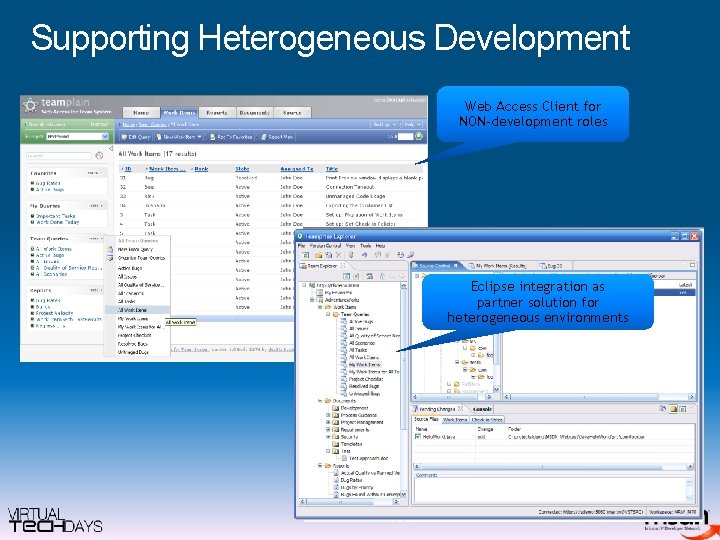Click the Bug Rates report icon in Eclipse tree
This screenshot has height=540, width=720.
point(336,480)
